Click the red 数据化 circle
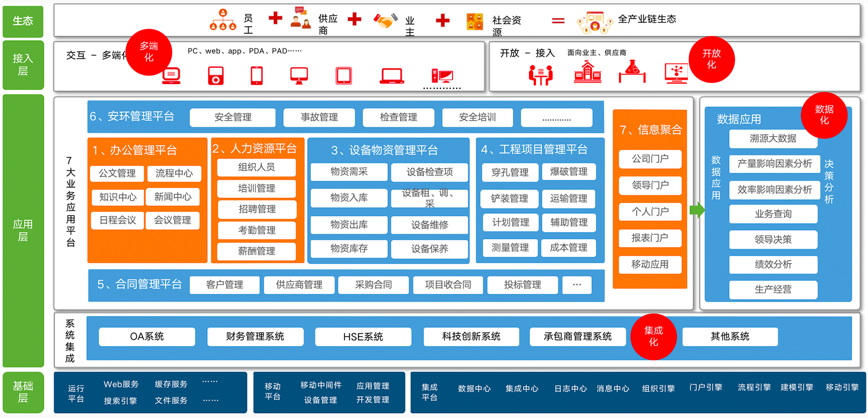 (824, 115)
